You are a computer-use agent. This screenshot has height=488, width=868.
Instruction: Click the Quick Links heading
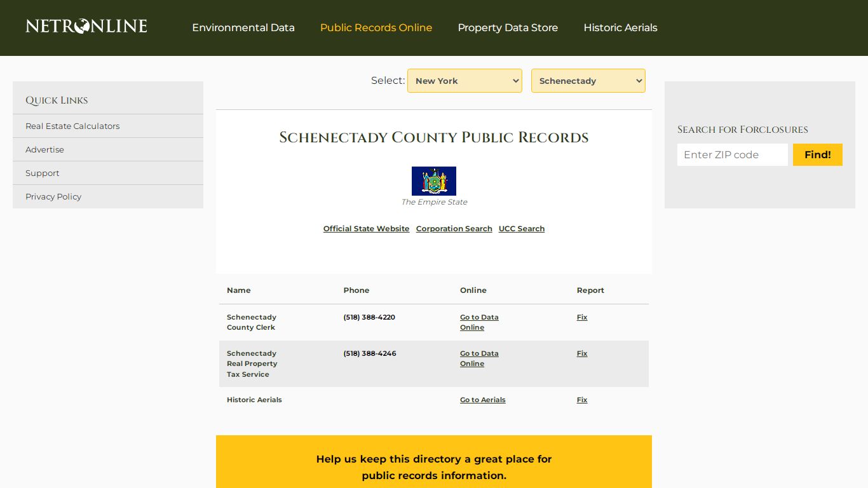point(57,100)
